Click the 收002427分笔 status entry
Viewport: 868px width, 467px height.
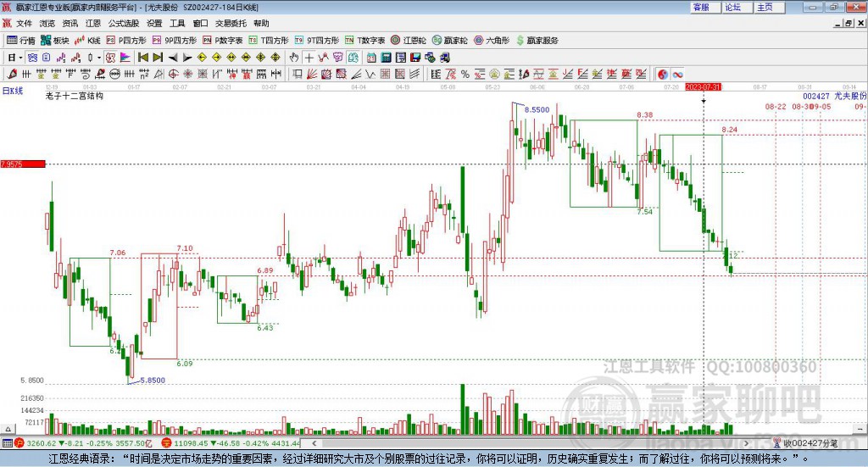tap(810, 443)
